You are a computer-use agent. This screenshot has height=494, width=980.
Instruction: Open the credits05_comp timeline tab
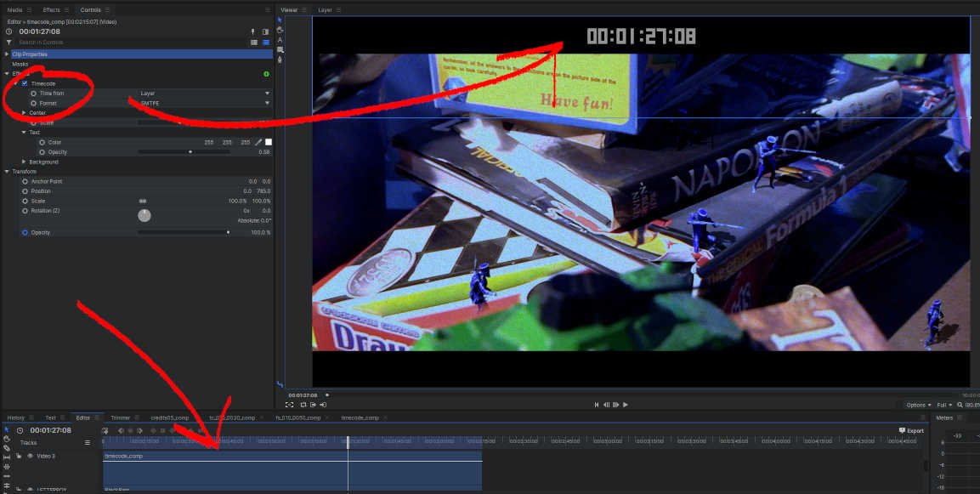(169, 417)
